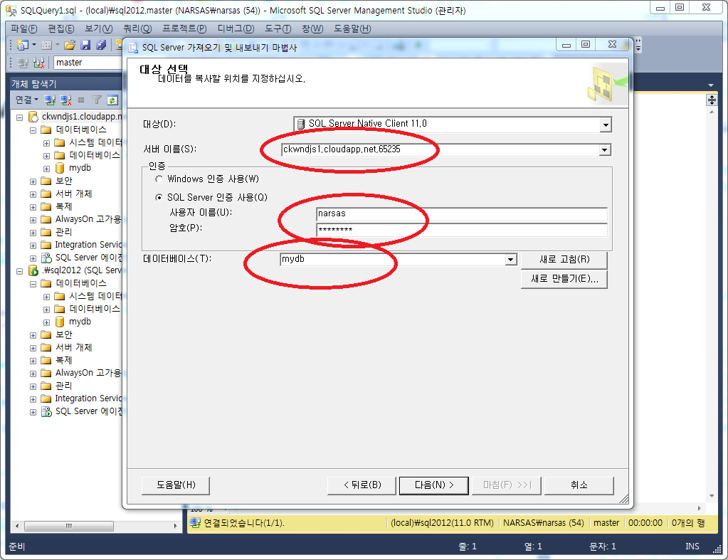Click the 사용자 이름 narsas input field

(462, 214)
